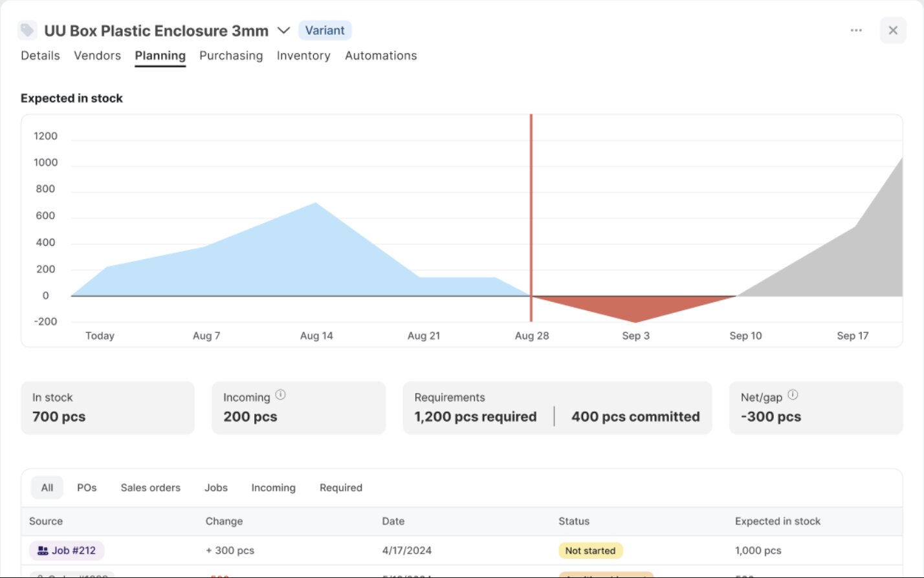
Task: Filter the table by Sales orders
Action: (x=150, y=487)
